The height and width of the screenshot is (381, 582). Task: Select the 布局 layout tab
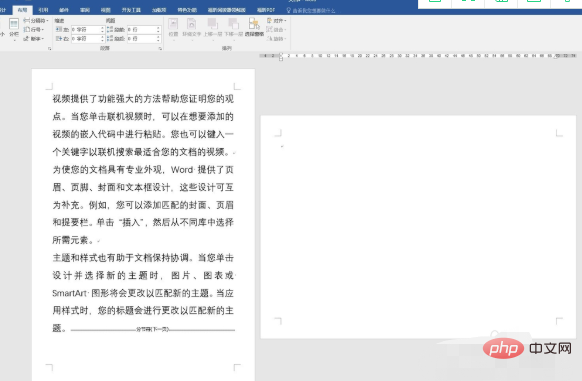click(22, 10)
